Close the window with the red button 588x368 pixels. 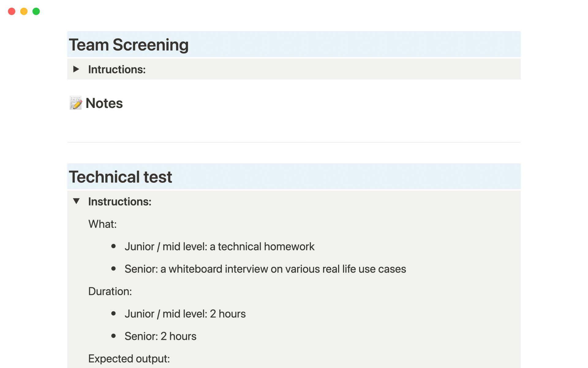12,11
